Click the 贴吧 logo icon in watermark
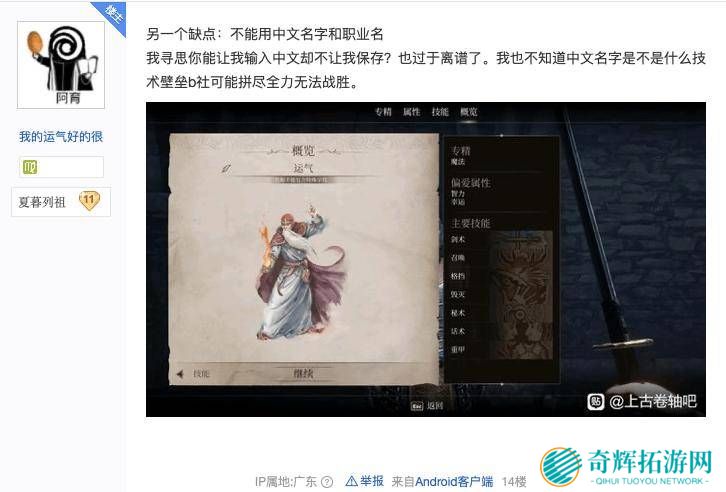Screen dimensions: 726x492 pyautogui.click(x=595, y=401)
